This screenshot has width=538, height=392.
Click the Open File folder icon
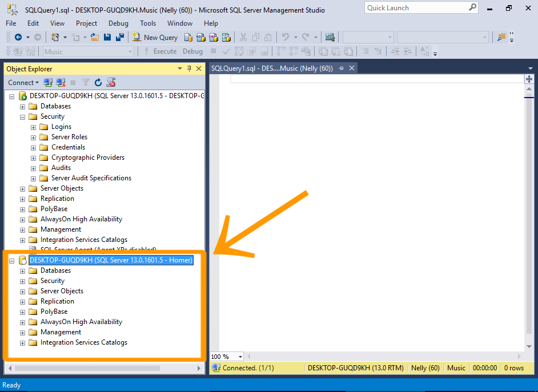pos(95,37)
